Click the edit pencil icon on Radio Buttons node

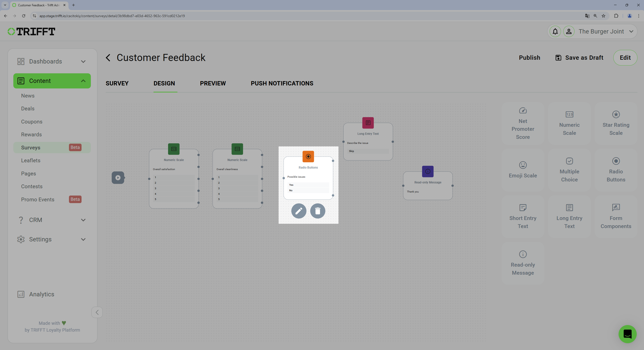[x=299, y=211]
